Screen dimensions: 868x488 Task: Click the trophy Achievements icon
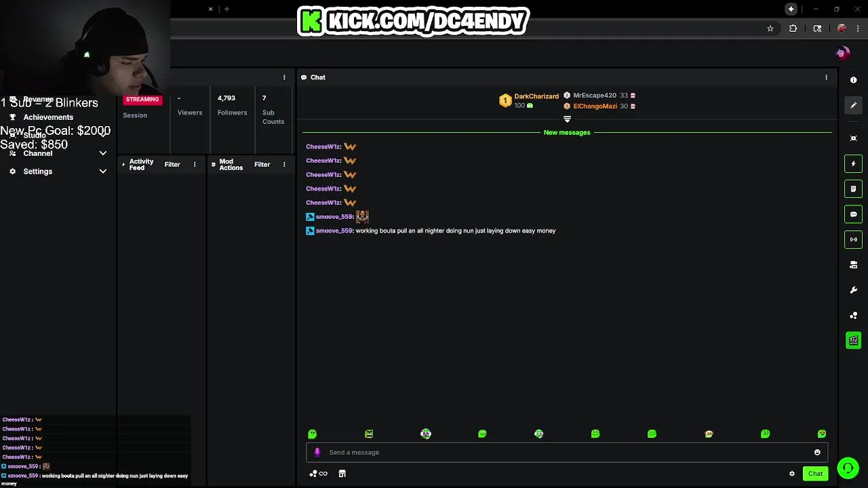[x=12, y=117]
